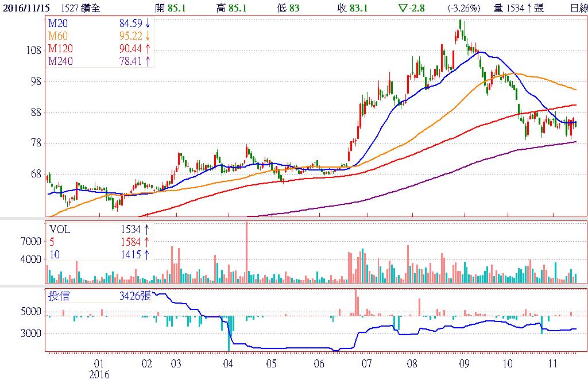This screenshot has width=588, height=380.
Task: Select the M20 moving average legend label
Action: click(58, 24)
